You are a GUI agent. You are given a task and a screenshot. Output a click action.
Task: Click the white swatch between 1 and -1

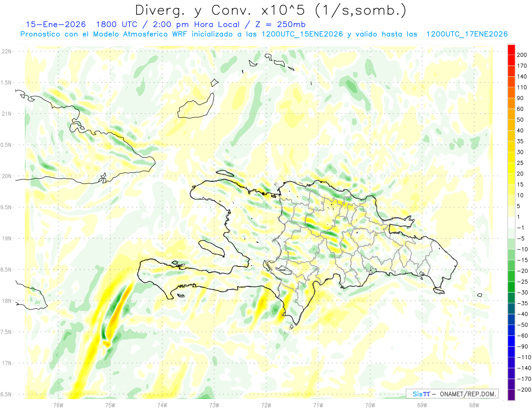click(x=511, y=222)
